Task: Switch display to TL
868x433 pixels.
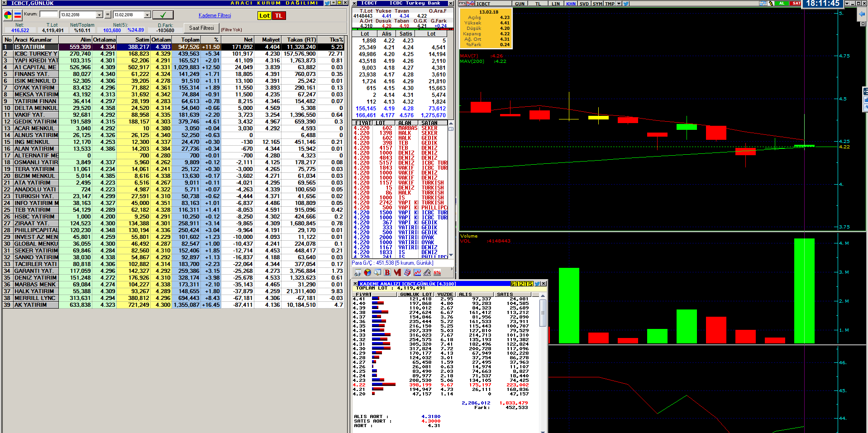Action: [279, 15]
